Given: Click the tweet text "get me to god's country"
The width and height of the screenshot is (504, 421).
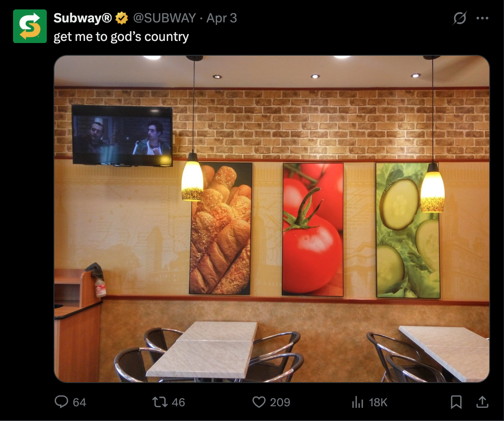Looking at the screenshot, I should coord(121,37).
